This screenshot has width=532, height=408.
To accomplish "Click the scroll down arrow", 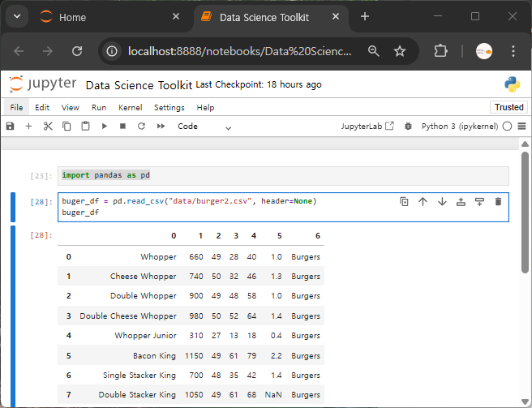I will [x=525, y=402].
